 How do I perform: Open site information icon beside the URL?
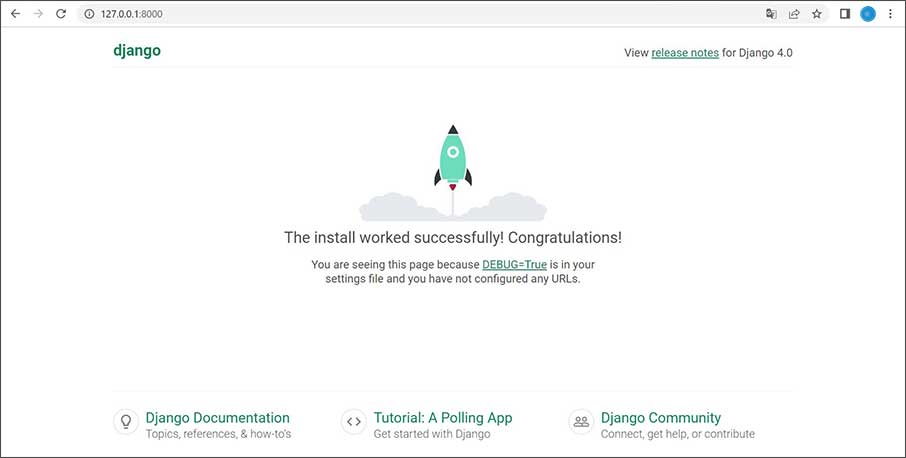tap(89, 14)
